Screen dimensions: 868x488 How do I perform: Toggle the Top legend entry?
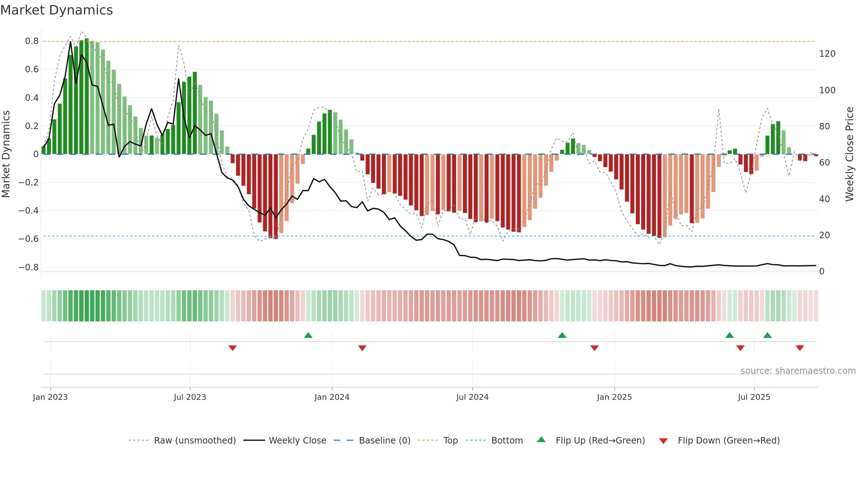pos(438,440)
